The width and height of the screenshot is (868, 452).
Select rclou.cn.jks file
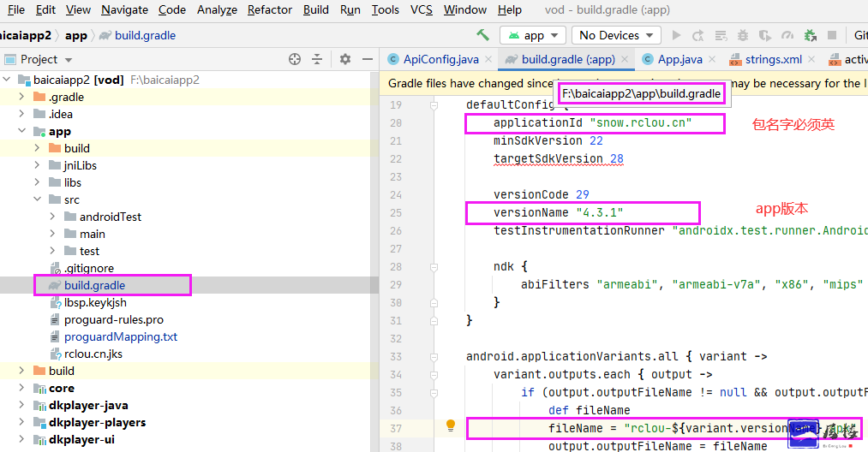[93, 354]
